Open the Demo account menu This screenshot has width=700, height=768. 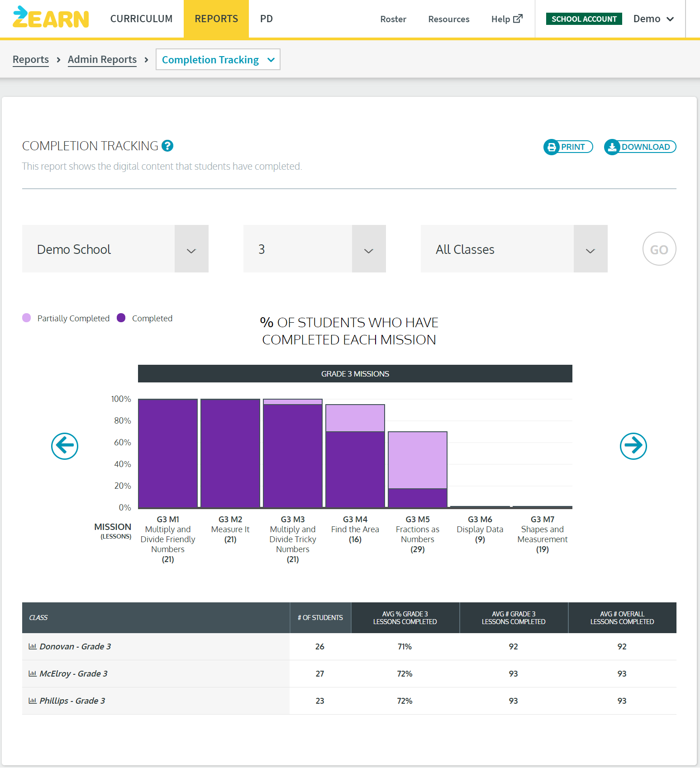coord(653,19)
